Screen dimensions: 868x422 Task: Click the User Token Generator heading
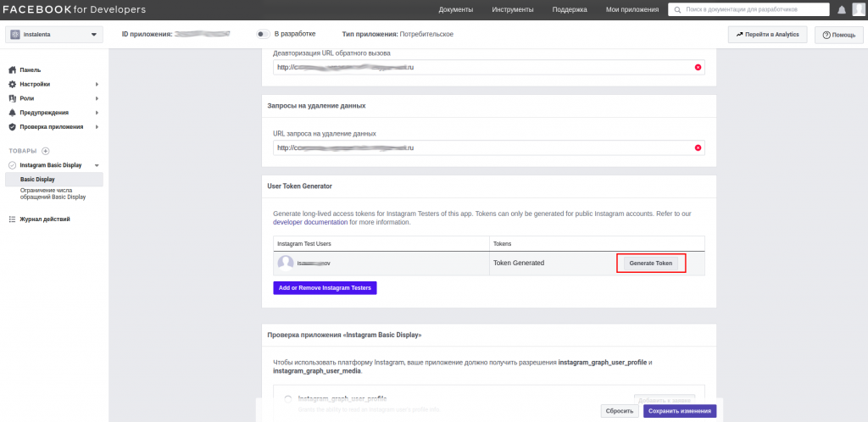click(299, 186)
